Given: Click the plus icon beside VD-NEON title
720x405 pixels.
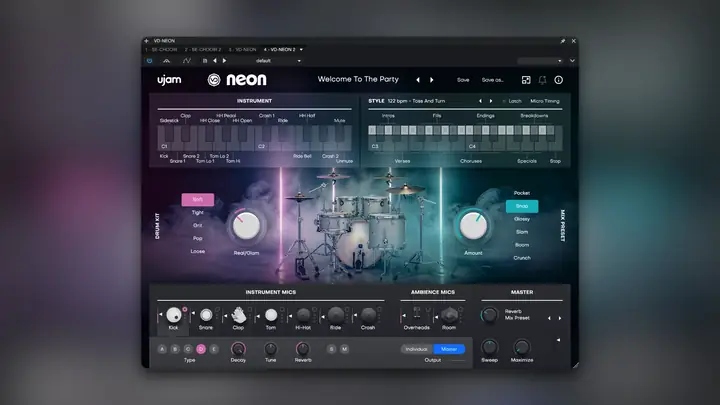Looking at the screenshot, I should (x=146, y=41).
